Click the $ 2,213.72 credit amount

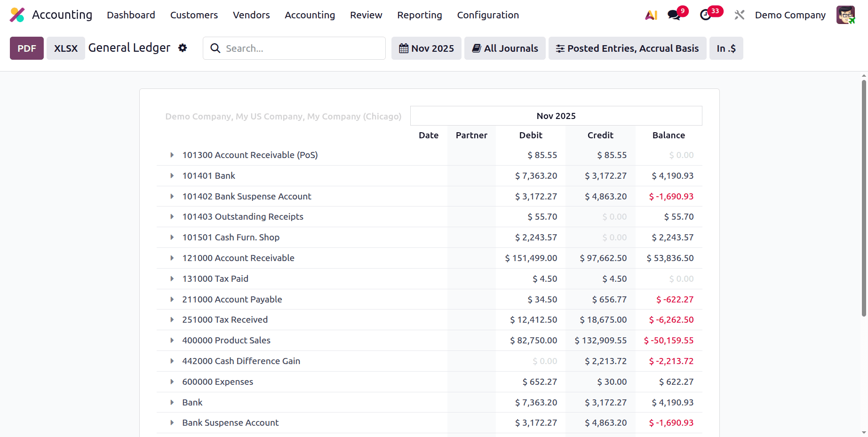(x=606, y=361)
